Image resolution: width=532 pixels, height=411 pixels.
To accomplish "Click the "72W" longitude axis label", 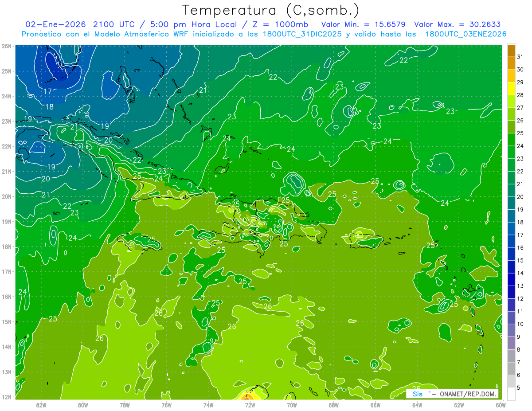I will click(x=250, y=405).
